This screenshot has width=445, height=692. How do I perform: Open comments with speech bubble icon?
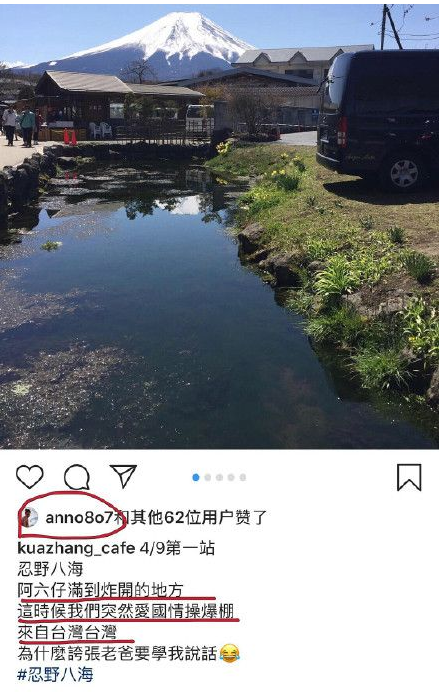pyautogui.click(x=77, y=477)
